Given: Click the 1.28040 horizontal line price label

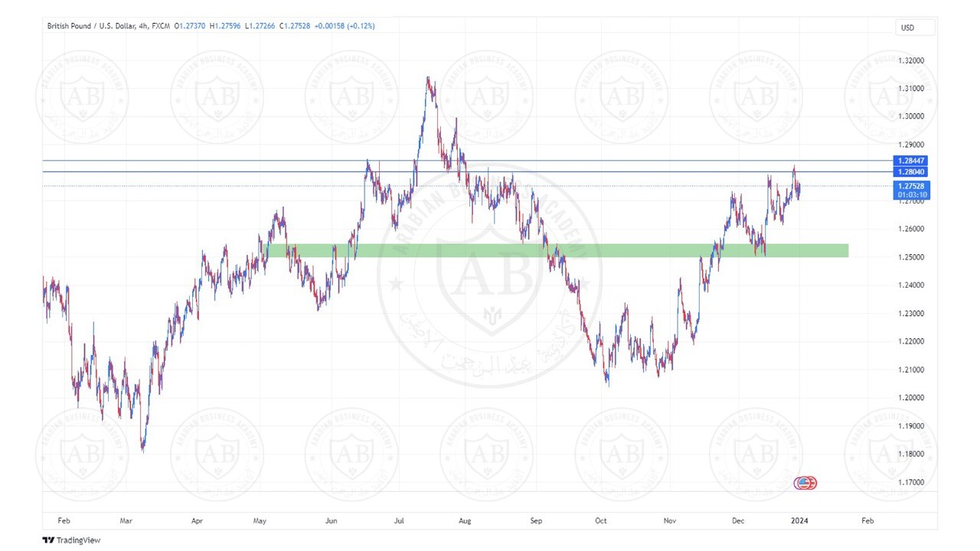Looking at the screenshot, I should [911, 172].
